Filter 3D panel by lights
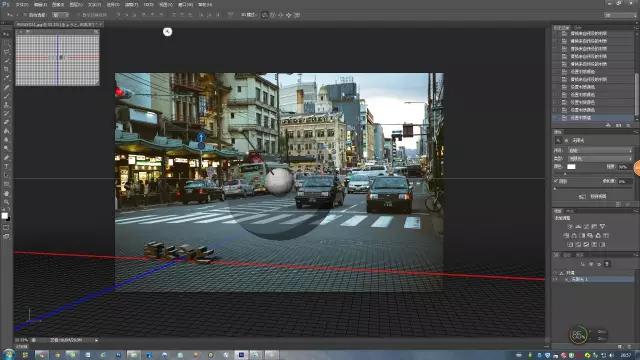This screenshot has width=640, height=360. click(x=607, y=264)
